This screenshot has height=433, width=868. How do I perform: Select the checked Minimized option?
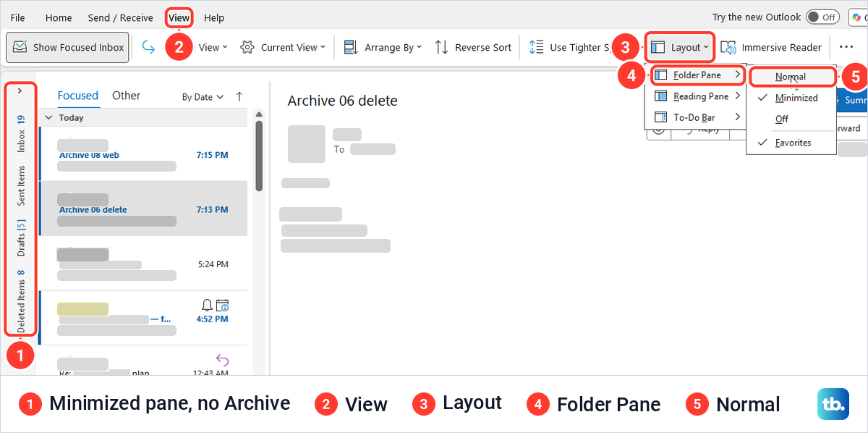pyautogui.click(x=793, y=98)
